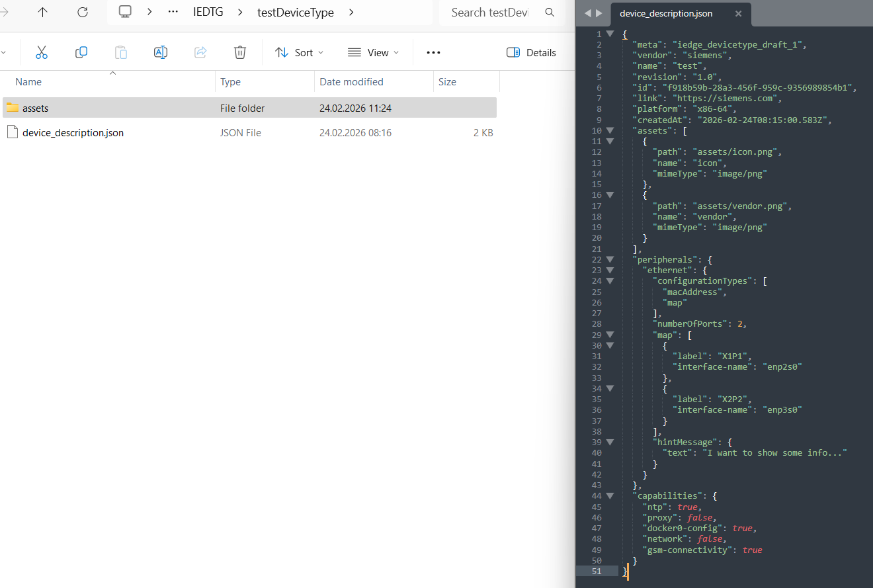Click the "https://siemens.com" link value

click(726, 98)
